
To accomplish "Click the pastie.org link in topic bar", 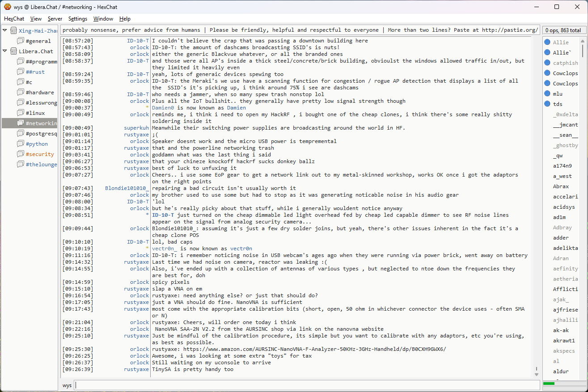I will click(x=509, y=30).
